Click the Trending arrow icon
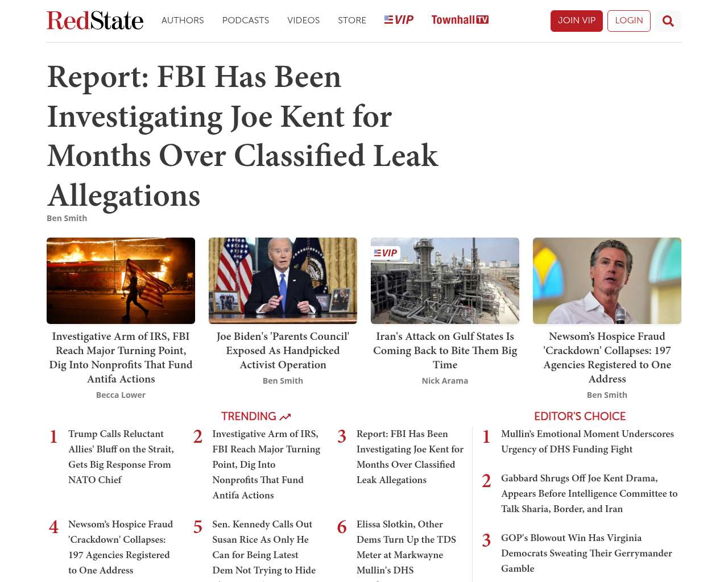Image resolution: width=728 pixels, height=582 pixels. [286, 417]
